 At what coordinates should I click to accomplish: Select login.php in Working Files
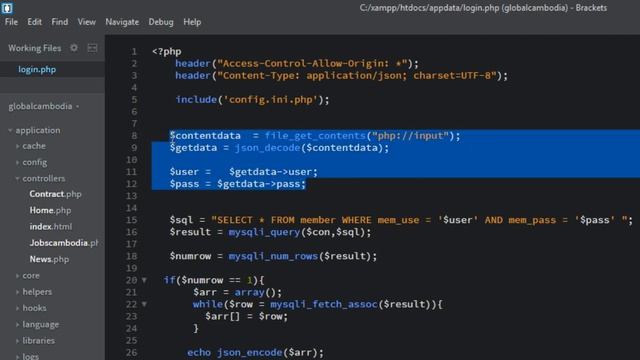click(37, 69)
